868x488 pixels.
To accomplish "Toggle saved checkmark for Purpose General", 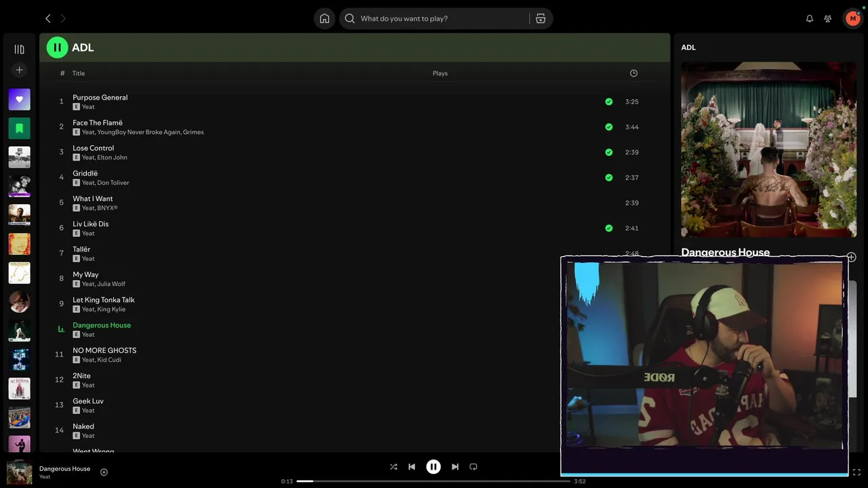I will pos(608,102).
